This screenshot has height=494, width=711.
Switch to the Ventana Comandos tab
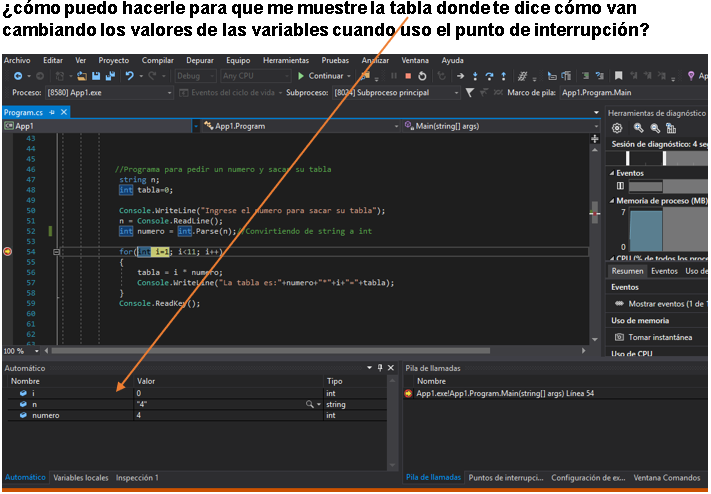pos(667,478)
